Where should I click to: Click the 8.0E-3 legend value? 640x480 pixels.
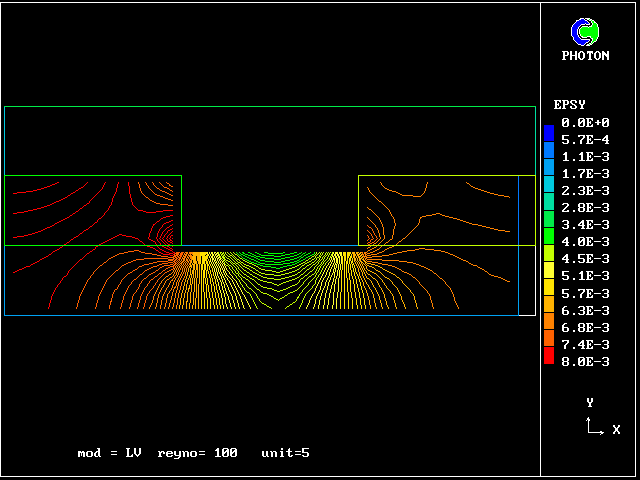click(x=585, y=361)
